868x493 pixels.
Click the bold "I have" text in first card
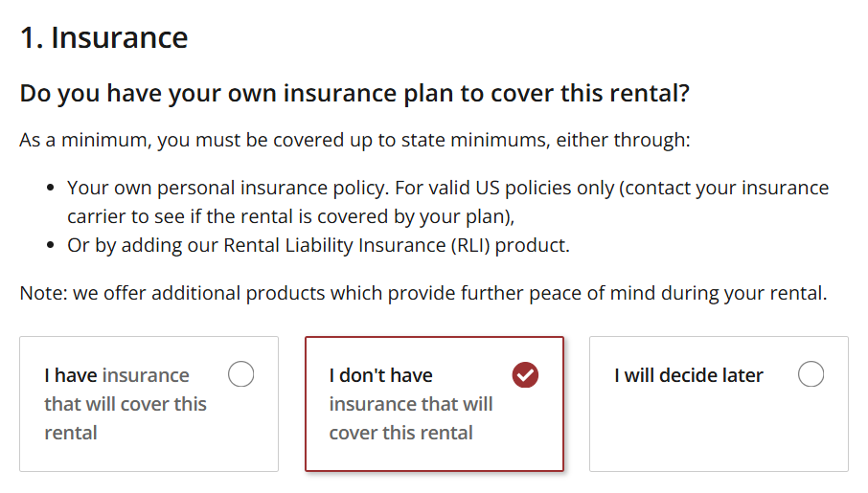(71, 375)
